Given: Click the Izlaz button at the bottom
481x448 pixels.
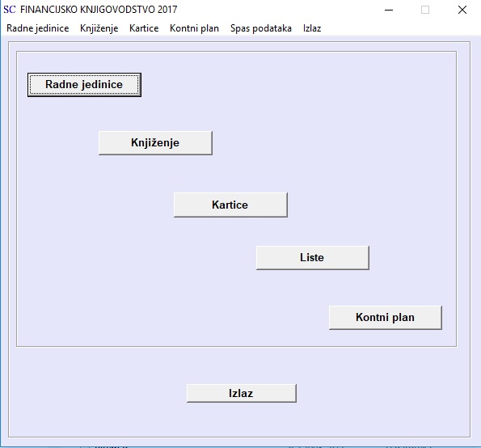Looking at the screenshot, I should pyautogui.click(x=242, y=393).
